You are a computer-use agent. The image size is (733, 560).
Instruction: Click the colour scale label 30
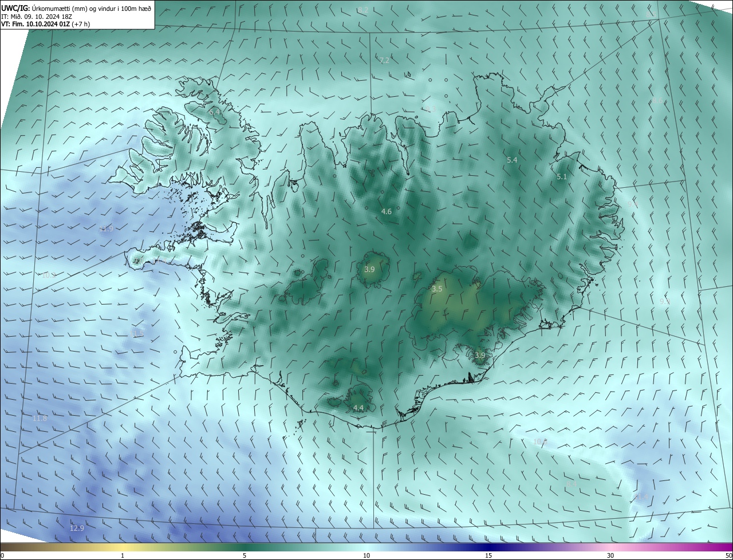tap(610, 555)
